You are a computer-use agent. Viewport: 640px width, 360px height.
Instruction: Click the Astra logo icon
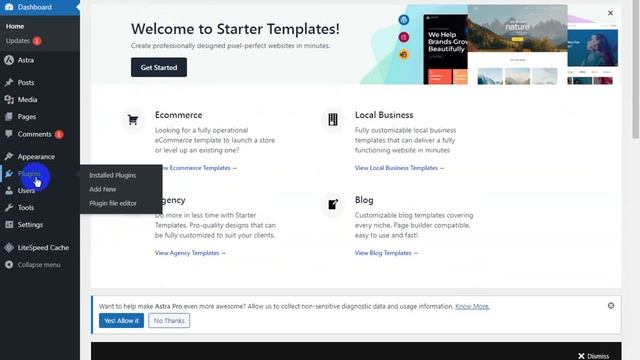9,60
